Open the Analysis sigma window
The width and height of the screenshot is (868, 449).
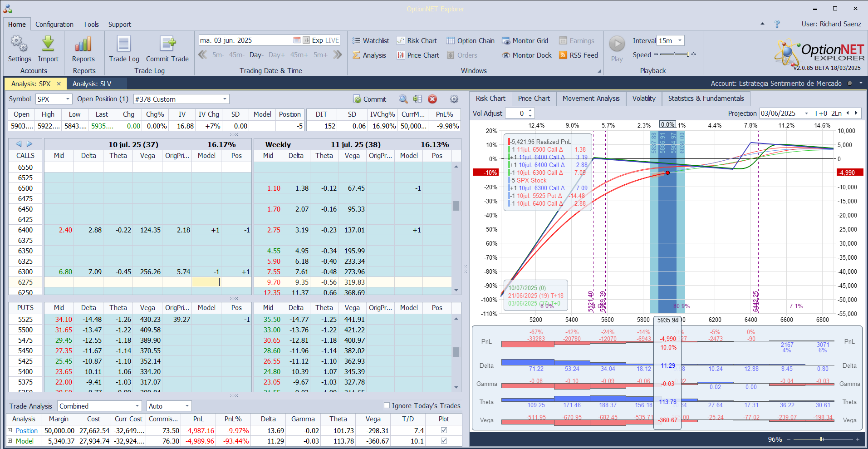(369, 55)
